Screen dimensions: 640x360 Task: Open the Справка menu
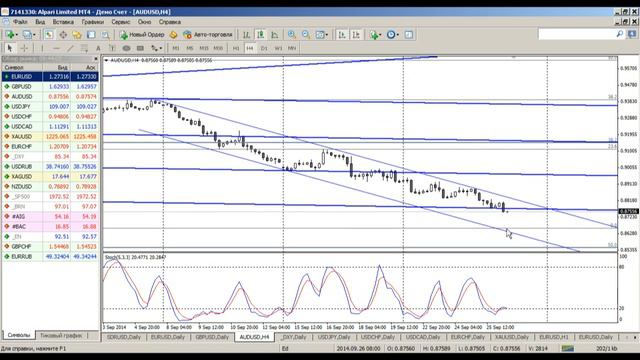point(170,22)
